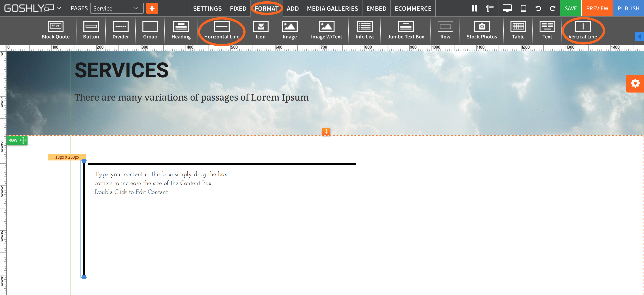Viewport: 644px width, 295px height.
Task: Open the Service pages dropdown
Action: [117, 8]
